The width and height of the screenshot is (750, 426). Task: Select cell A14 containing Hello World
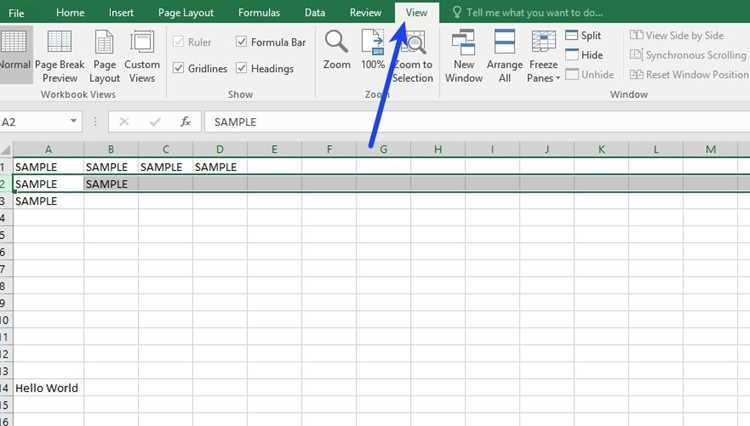48,388
